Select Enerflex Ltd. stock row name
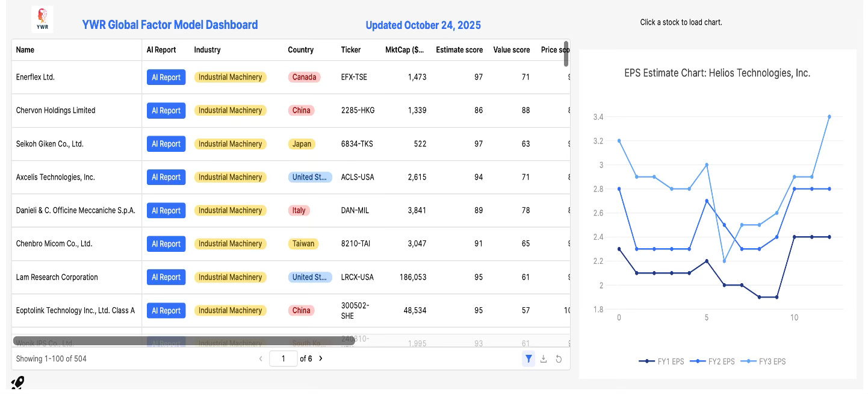Viewport: 868px width, 394px height. point(36,77)
